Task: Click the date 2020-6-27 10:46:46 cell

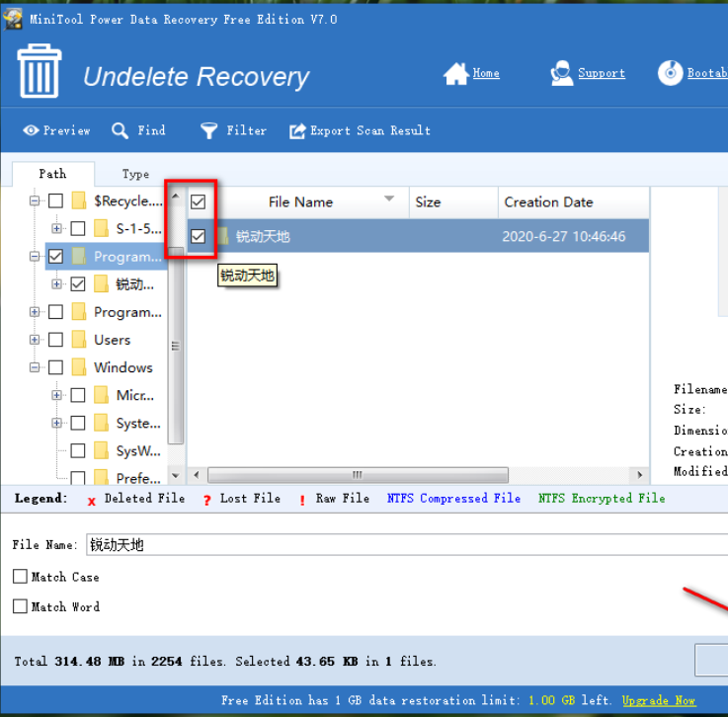Action: [x=564, y=237]
